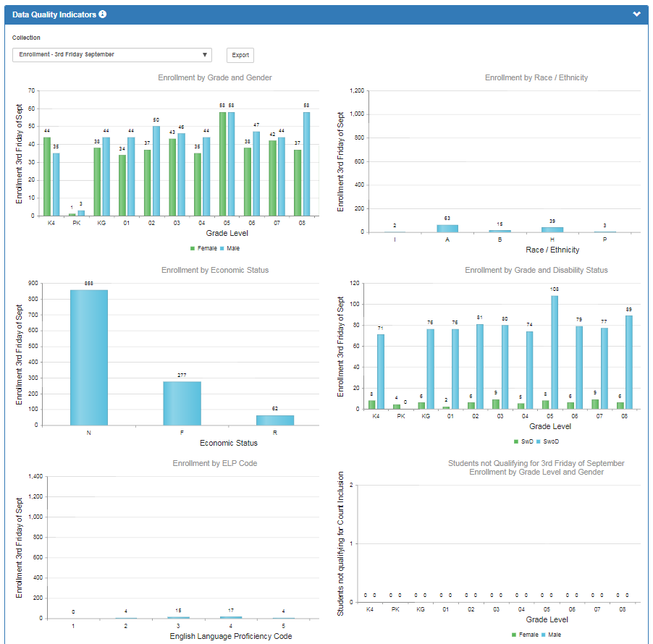This screenshot has height=644, width=653.
Task: Toggle SwoD legend in Disability Status chart
Action: (547, 441)
